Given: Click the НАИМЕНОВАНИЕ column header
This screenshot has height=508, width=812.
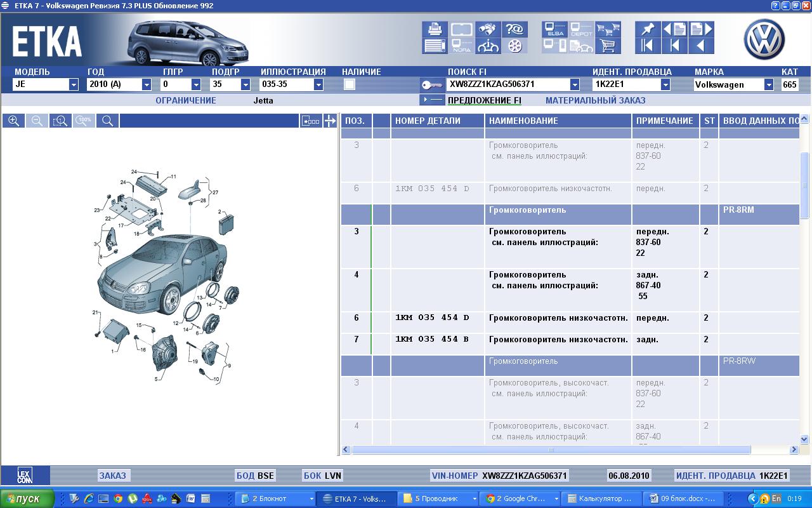Looking at the screenshot, I should pyautogui.click(x=558, y=121).
